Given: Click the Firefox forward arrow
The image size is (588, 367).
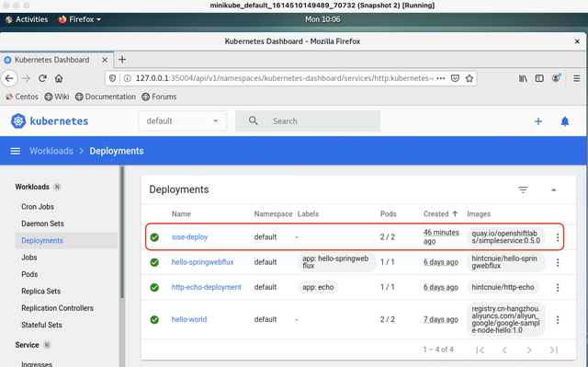Looking at the screenshot, I should [x=26, y=78].
